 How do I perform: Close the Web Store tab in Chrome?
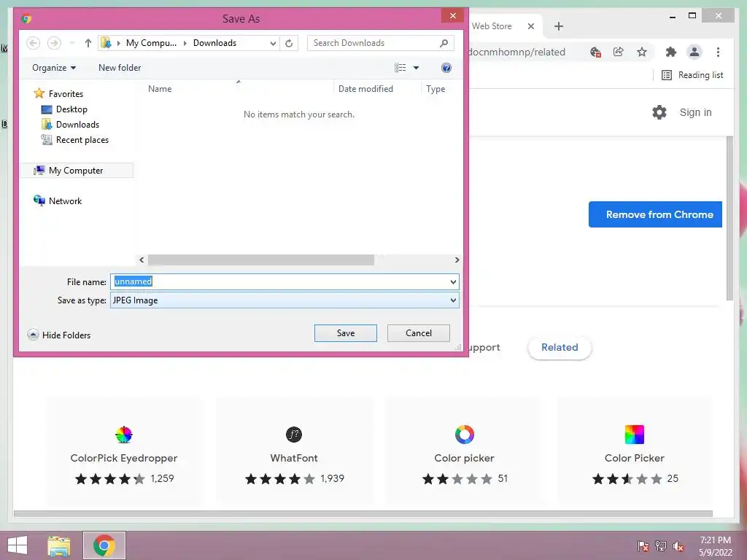pyautogui.click(x=531, y=26)
